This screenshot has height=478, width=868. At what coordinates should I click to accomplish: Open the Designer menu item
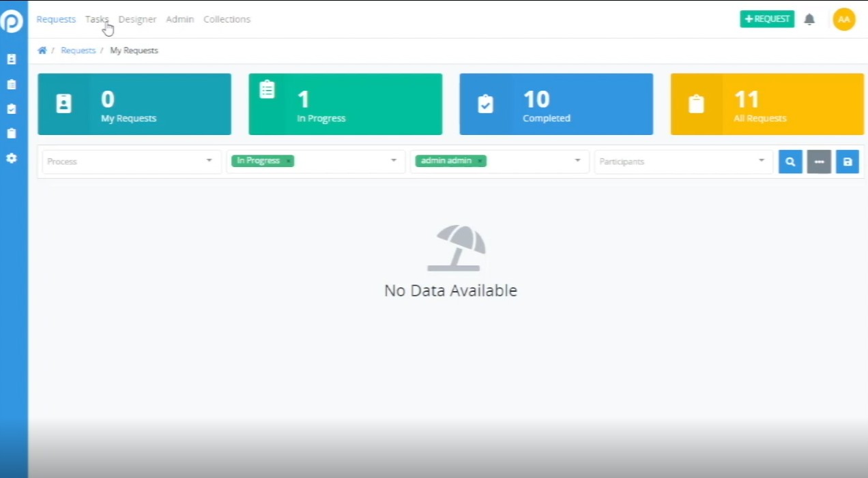[x=137, y=19]
